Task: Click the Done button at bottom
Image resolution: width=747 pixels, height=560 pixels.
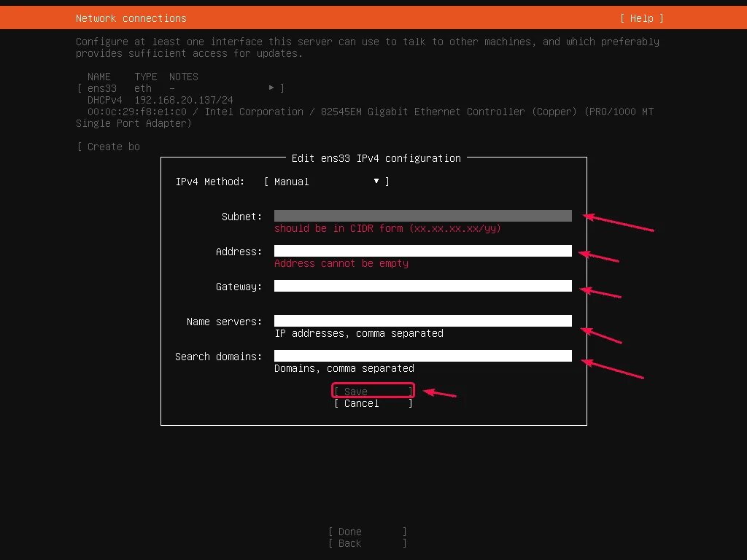Action: click(x=368, y=532)
